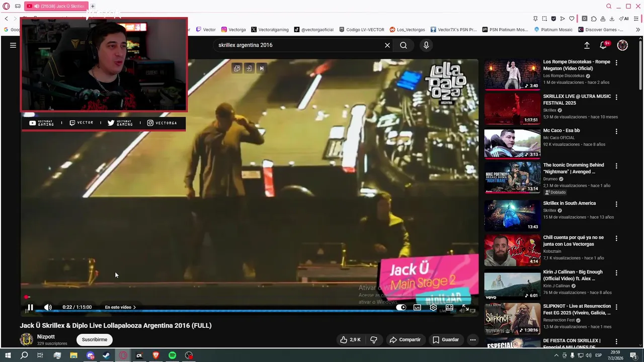Switch to theater mode view

(449, 307)
